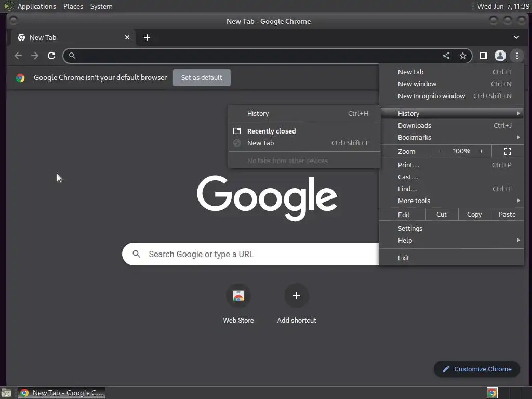Click the search magnifier in Google search box
This screenshot has width=532, height=399.
[x=137, y=254]
